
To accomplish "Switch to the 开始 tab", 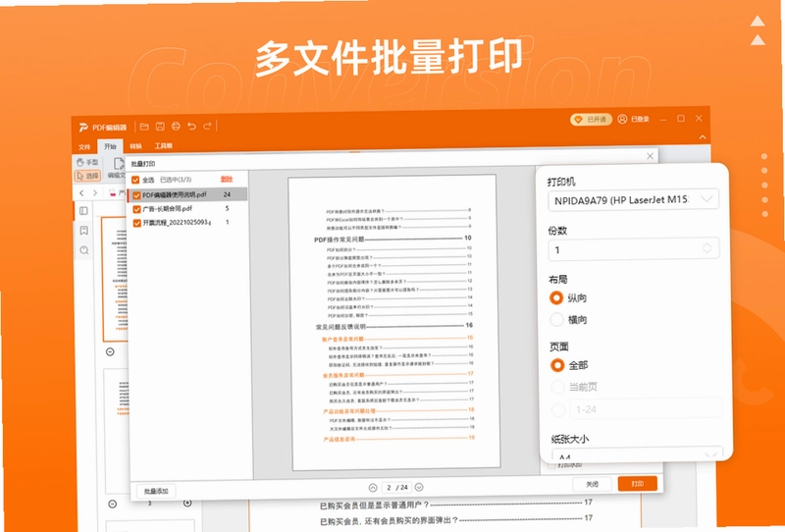I will coord(110,146).
